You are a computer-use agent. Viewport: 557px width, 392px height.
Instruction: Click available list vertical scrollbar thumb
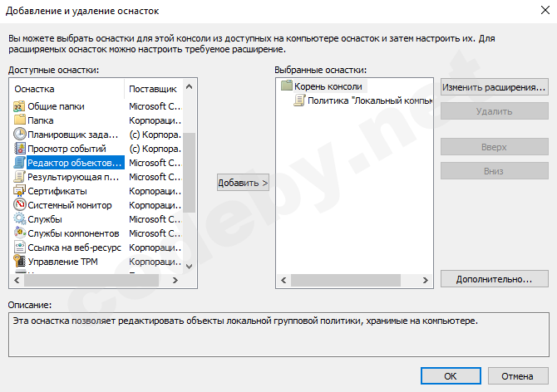pyautogui.click(x=190, y=173)
